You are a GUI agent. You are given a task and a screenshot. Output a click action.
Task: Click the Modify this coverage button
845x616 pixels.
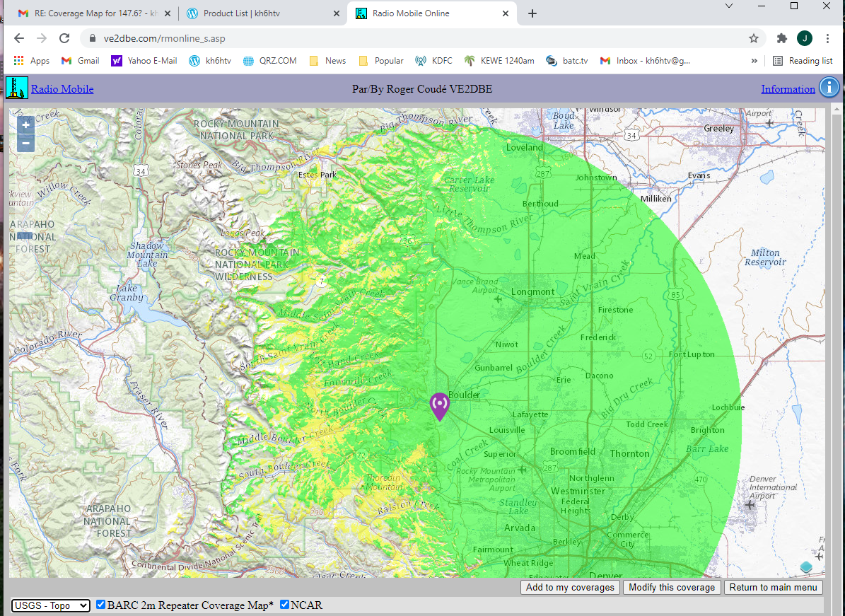coord(672,587)
